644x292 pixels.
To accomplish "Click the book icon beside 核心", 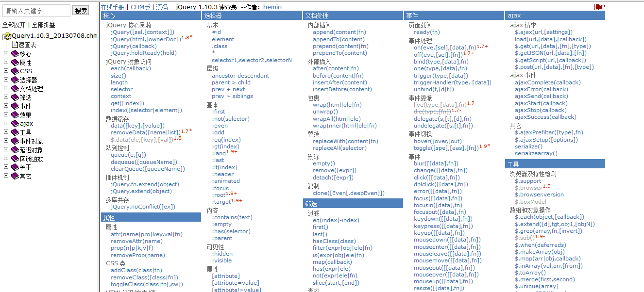I will click(15, 54).
